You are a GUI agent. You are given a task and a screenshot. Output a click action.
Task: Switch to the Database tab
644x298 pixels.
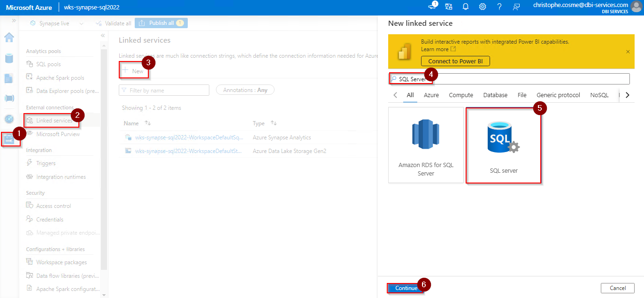point(495,95)
